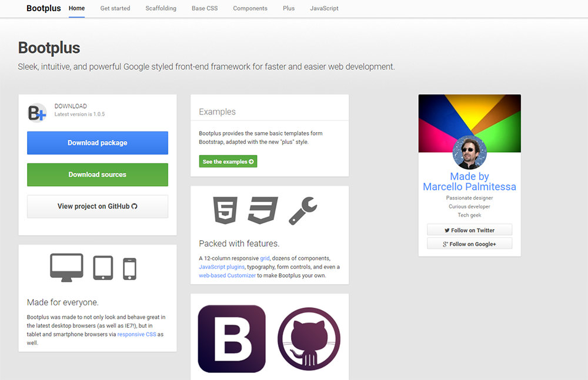The height and width of the screenshot is (380, 588).
Task: Click the See the examples button
Action: 228,161
